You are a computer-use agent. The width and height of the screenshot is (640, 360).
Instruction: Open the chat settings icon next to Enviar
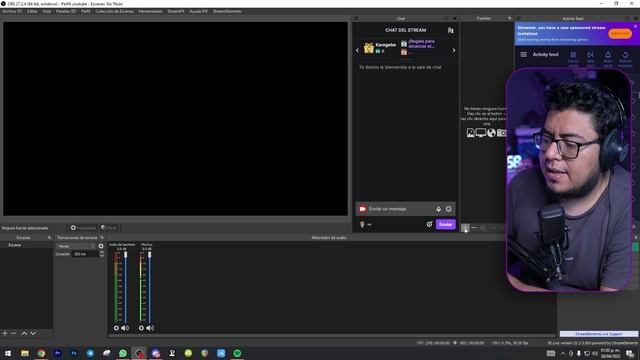[x=429, y=224]
